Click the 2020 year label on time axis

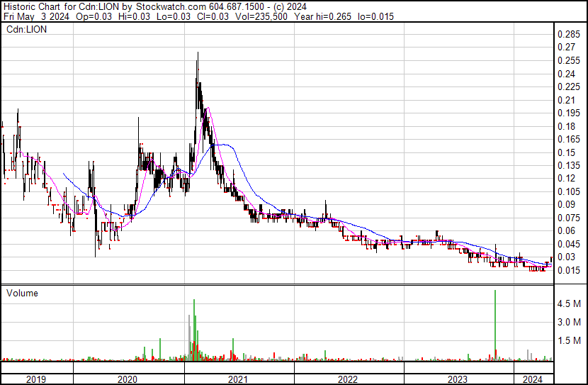(x=128, y=379)
